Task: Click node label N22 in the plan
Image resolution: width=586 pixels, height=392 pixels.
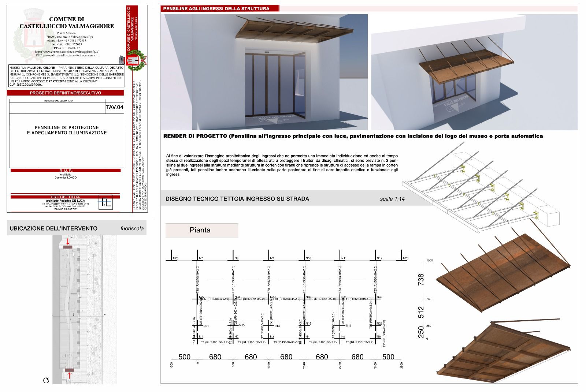Action: pos(379,324)
